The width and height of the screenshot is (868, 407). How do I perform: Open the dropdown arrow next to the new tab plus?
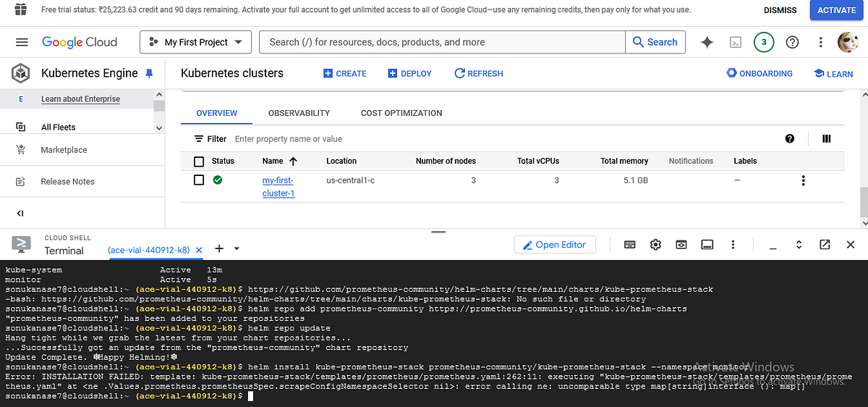point(237,249)
